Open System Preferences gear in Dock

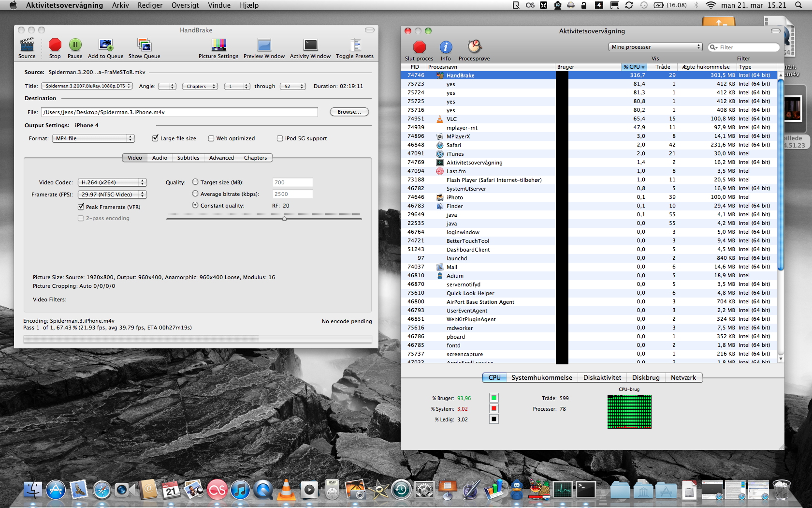tap(424, 490)
